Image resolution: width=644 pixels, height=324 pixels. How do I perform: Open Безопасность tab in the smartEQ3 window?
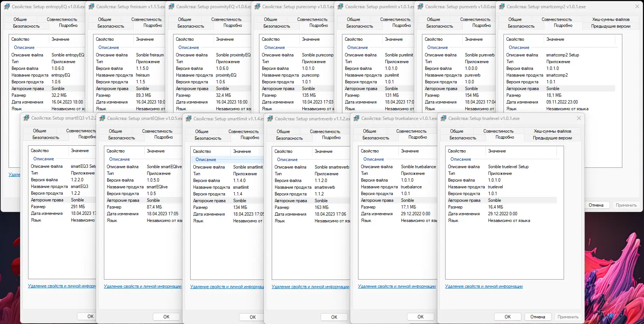coord(46,138)
